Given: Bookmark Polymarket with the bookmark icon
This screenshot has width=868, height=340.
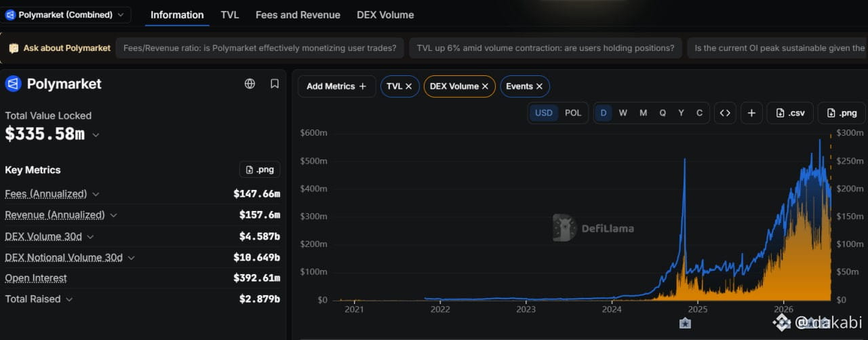Looking at the screenshot, I should pos(275,83).
